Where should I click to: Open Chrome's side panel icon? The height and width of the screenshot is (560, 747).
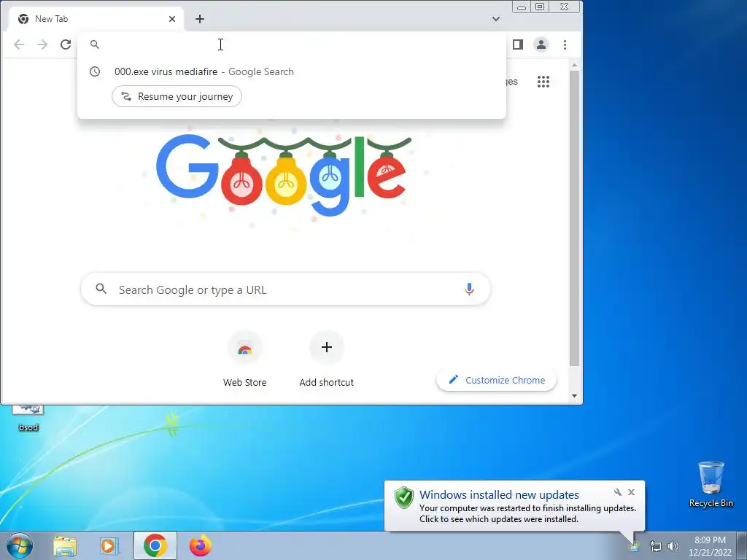coord(518,44)
